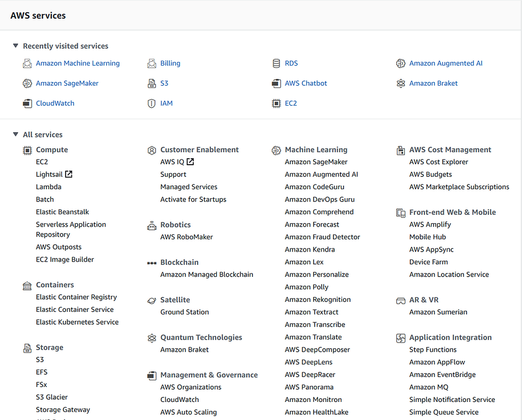Click the Containers category icon
This screenshot has height=420, width=522.
(27, 286)
